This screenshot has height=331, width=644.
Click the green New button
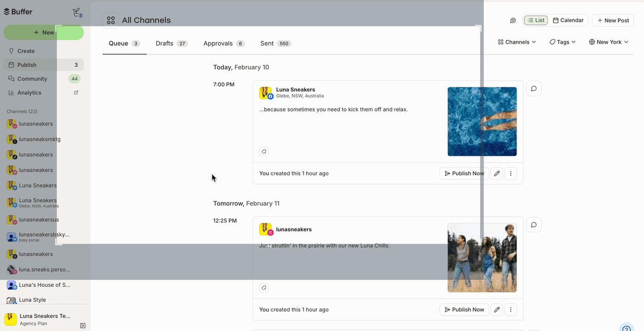(x=44, y=32)
